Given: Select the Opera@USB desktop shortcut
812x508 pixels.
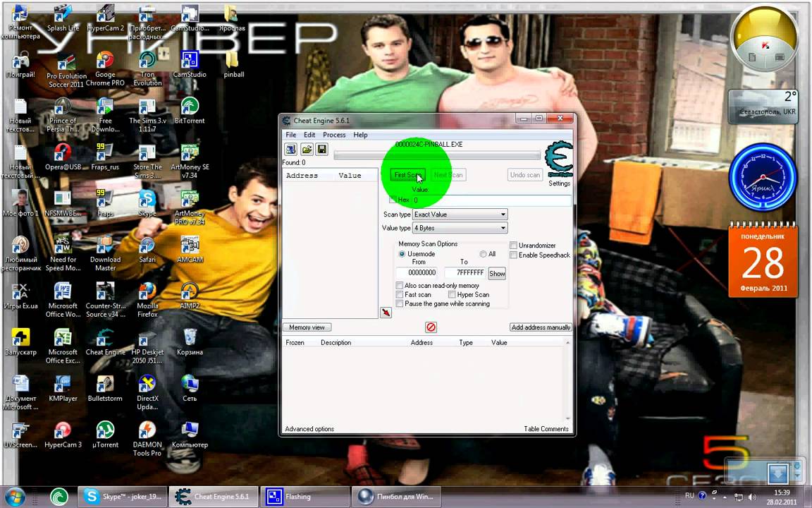Looking at the screenshot, I should (x=63, y=157).
